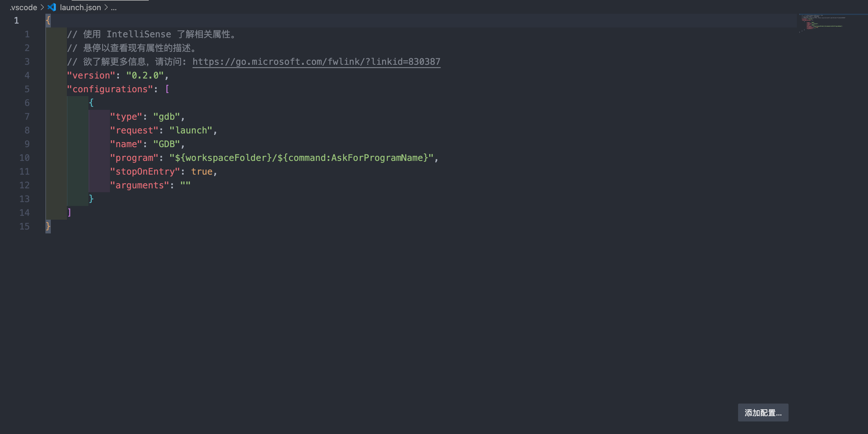This screenshot has height=434, width=868.
Task: Click the opening curly brace of the configuration object
Action: tap(91, 103)
